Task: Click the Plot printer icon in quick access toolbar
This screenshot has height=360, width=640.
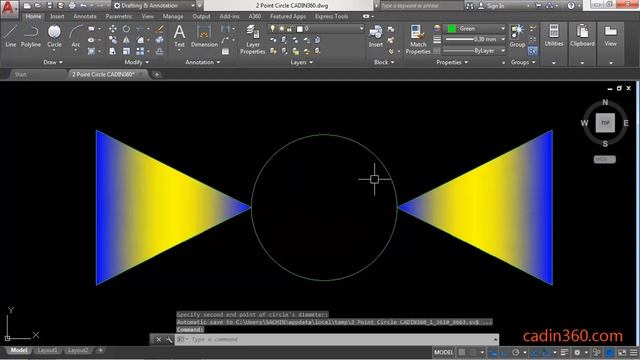Action: [72, 6]
